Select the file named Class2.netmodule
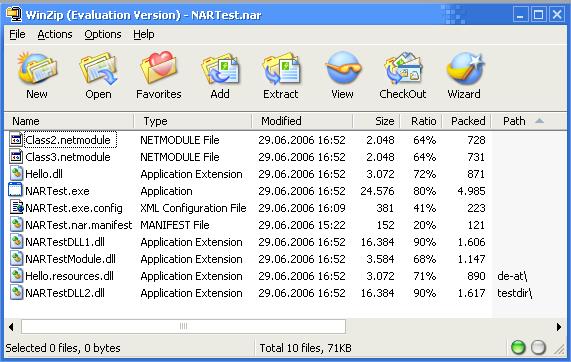 coord(68,140)
